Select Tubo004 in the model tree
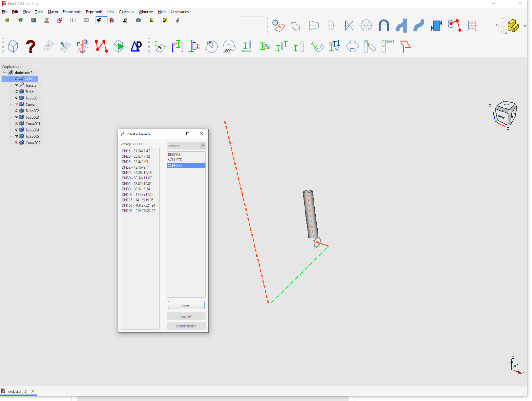 point(32,130)
